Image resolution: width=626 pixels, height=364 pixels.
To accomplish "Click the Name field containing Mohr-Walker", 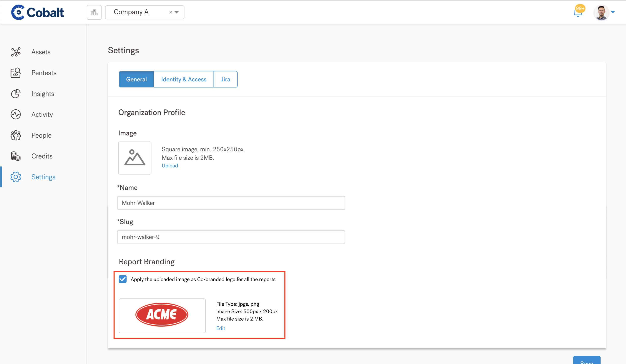I will click(x=231, y=203).
